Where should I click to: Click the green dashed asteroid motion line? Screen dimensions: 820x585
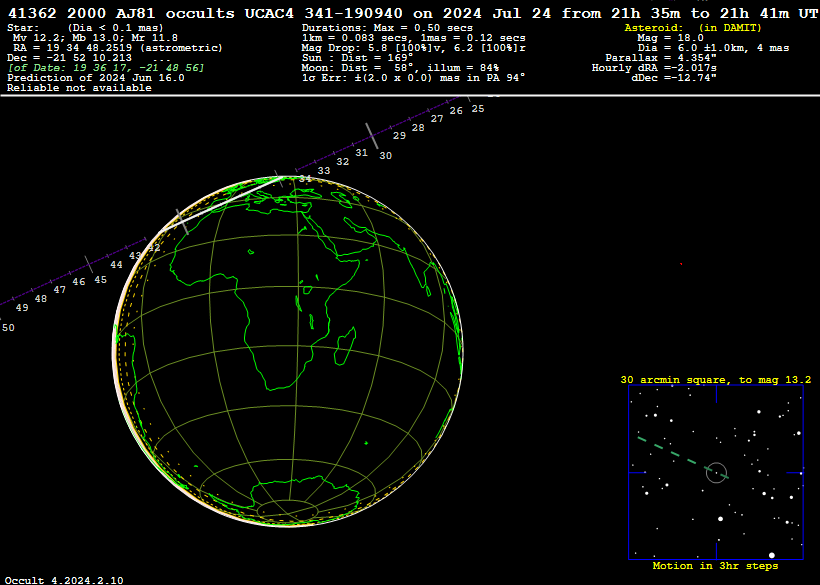point(682,457)
